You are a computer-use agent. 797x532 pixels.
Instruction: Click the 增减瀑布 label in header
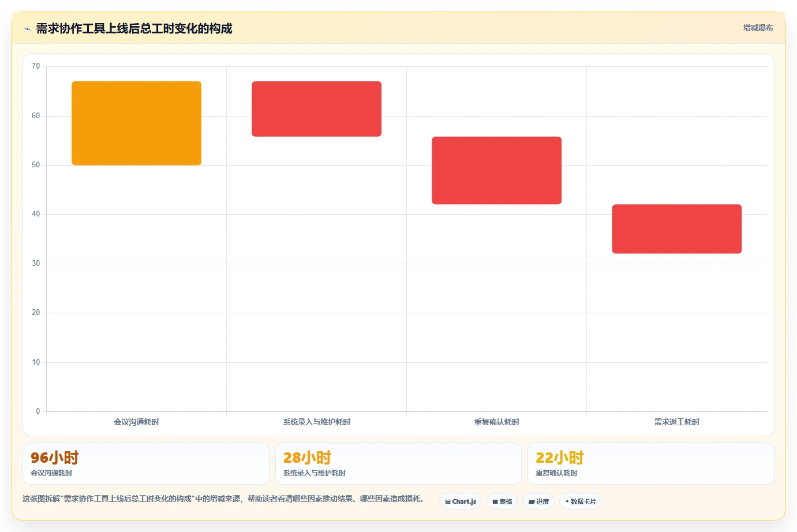pyautogui.click(x=758, y=28)
